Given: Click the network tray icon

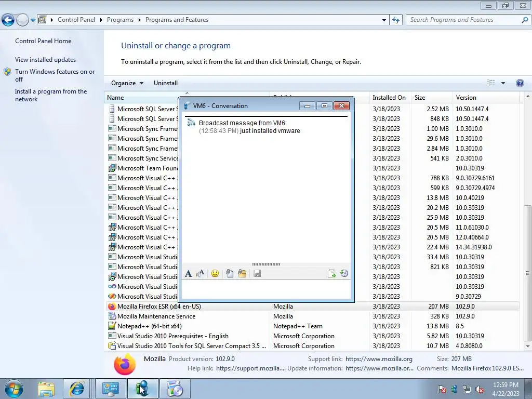Looking at the screenshot, I should (467, 389).
